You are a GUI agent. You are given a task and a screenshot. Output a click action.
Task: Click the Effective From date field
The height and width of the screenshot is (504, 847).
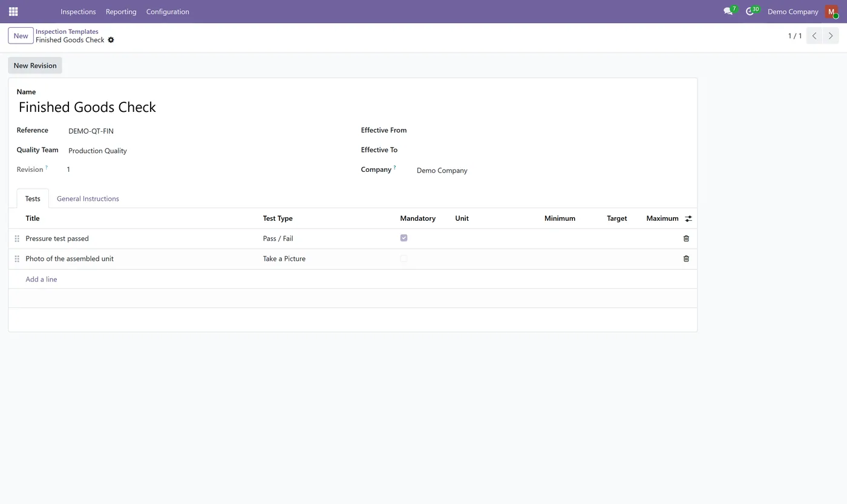(551, 131)
